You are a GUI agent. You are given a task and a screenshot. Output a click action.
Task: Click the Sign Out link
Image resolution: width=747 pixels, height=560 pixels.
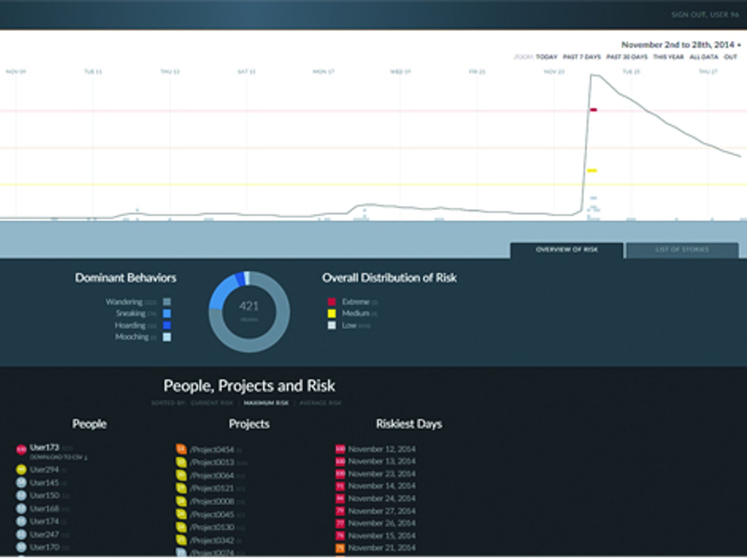pos(705,15)
